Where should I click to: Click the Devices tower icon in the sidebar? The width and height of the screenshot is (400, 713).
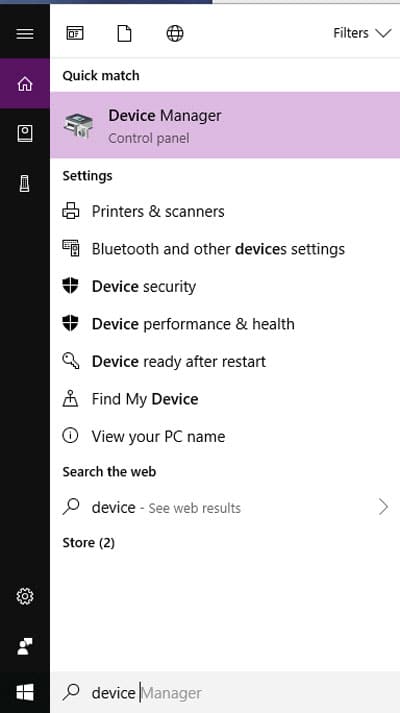[x=25, y=184]
